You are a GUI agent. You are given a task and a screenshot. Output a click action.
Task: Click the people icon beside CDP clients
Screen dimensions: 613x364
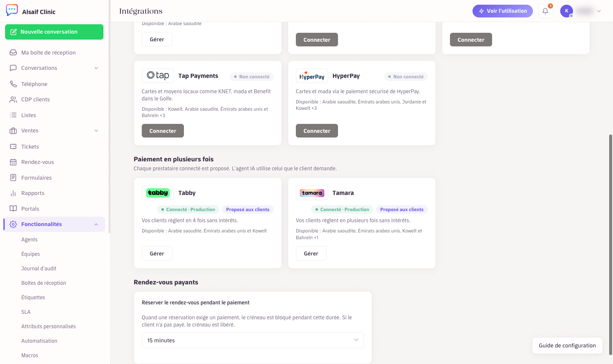(13, 99)
